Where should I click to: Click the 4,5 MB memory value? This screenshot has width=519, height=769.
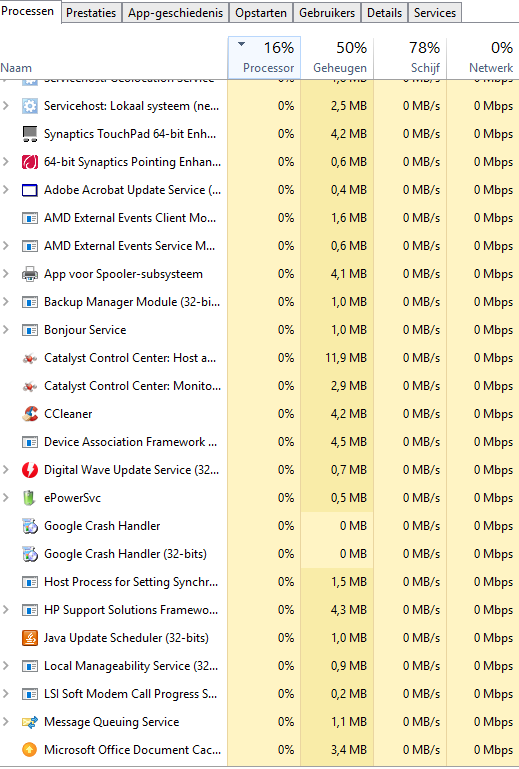click(x=349, y=442)
